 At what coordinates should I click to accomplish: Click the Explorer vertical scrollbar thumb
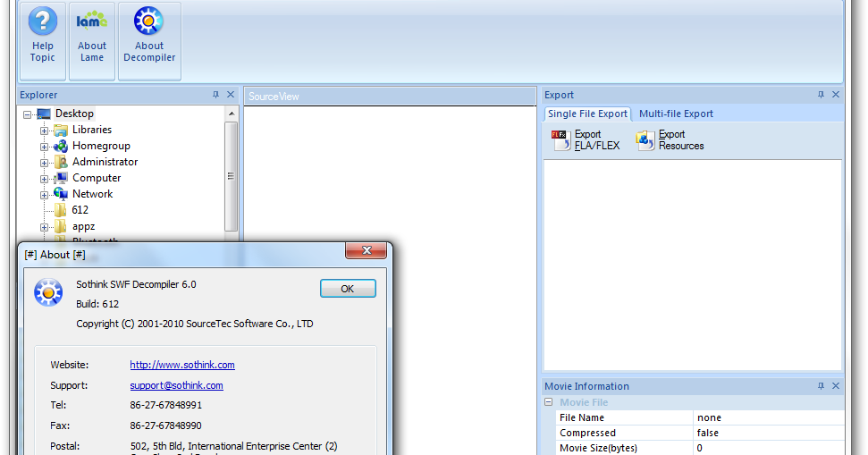pos(231,176)
